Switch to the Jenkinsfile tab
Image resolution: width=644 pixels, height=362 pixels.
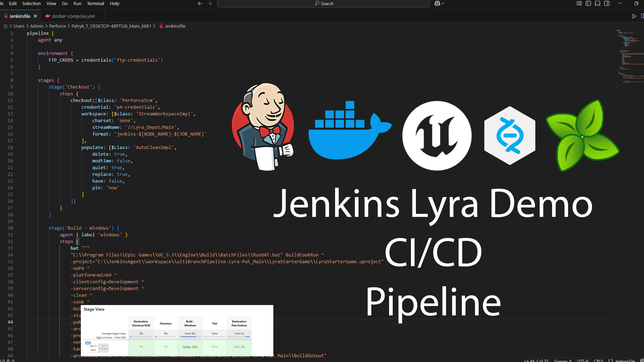pos(20,16)
